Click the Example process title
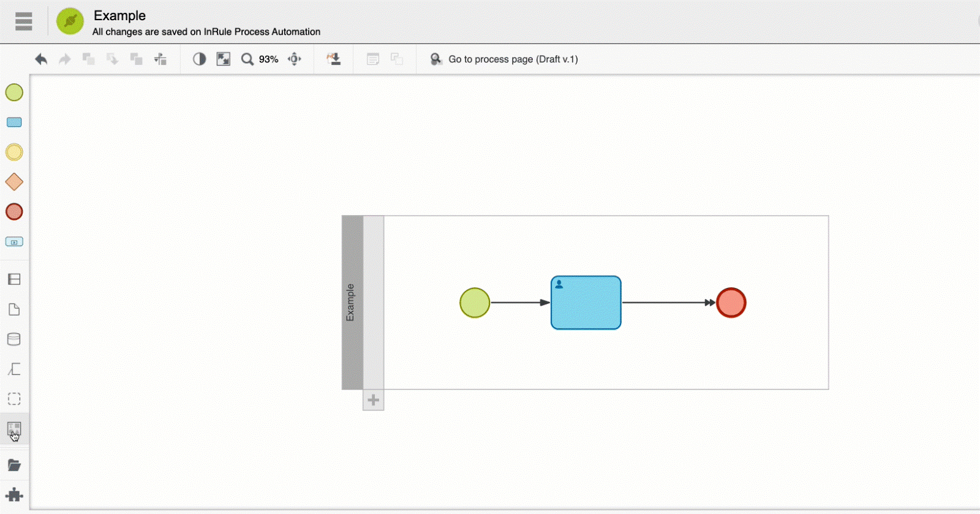Screen dimensions: 980x514 click(x=119, y=15)
